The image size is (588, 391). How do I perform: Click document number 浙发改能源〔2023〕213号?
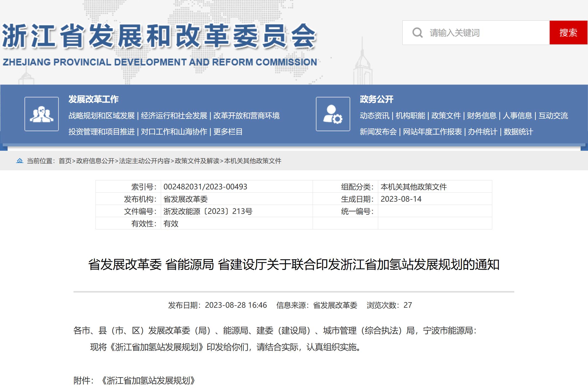pos(208,211)
